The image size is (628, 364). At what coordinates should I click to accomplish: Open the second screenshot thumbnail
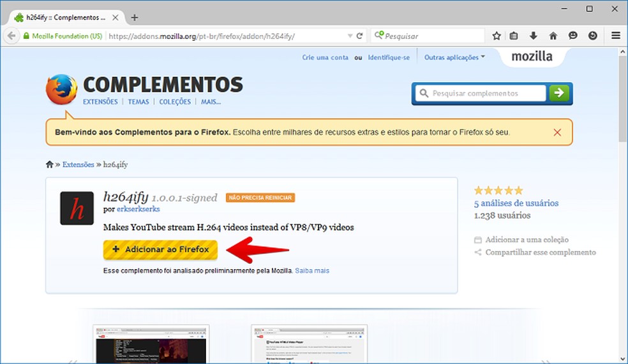[x=309, y=344]
